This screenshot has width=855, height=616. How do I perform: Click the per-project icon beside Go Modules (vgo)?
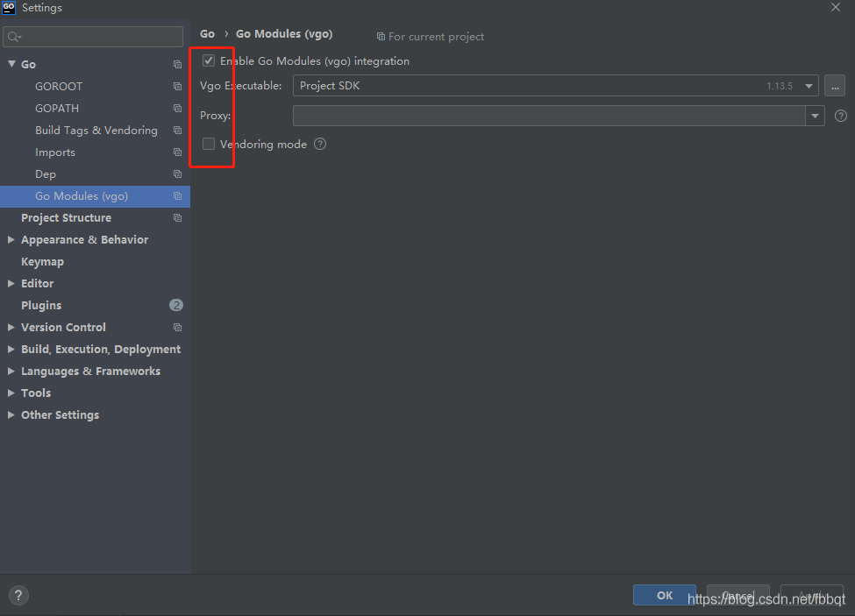pos(177,195)
